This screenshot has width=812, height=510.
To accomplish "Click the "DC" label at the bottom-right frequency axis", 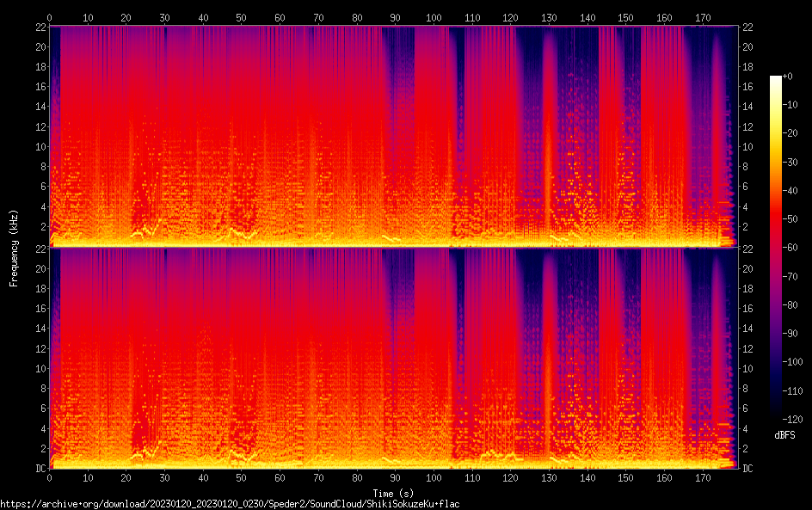I will pos(748,468).
